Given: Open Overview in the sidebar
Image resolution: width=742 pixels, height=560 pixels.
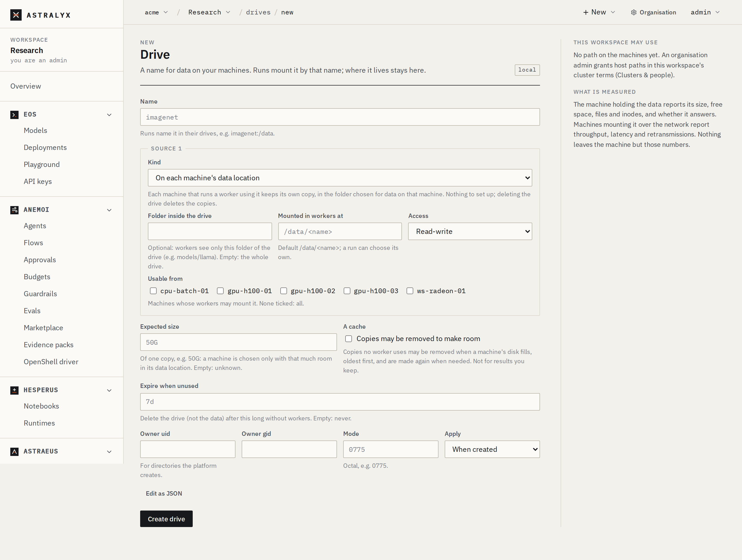Looking at the screenshot, I should point(26,86).
